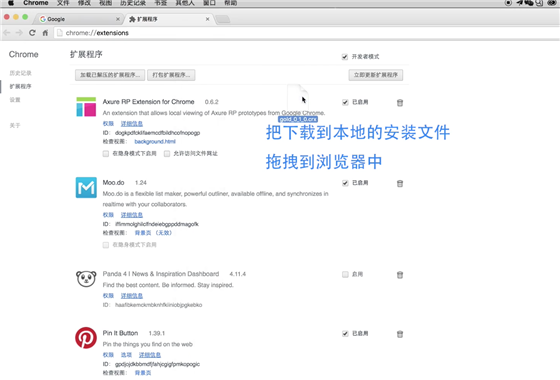The width and height of the screenshot is (560, 380).
Task: Click 背景页 link under Pin It Button
Action: 143,373
